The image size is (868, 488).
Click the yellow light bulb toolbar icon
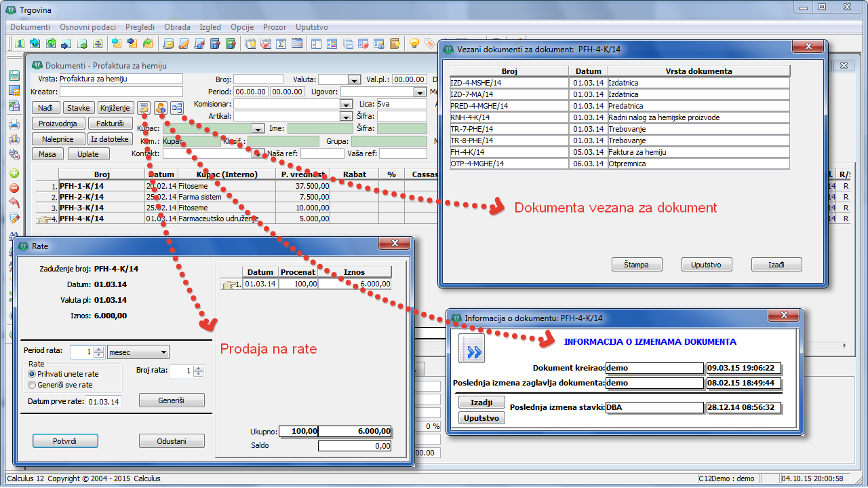click(x=414, y=44)
